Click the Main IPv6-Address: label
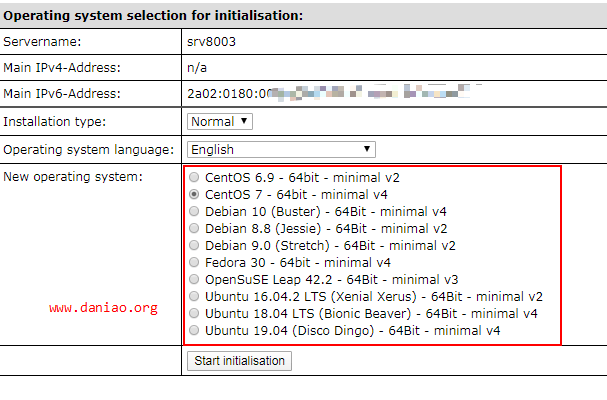The image size is (607, 400). 62,94
